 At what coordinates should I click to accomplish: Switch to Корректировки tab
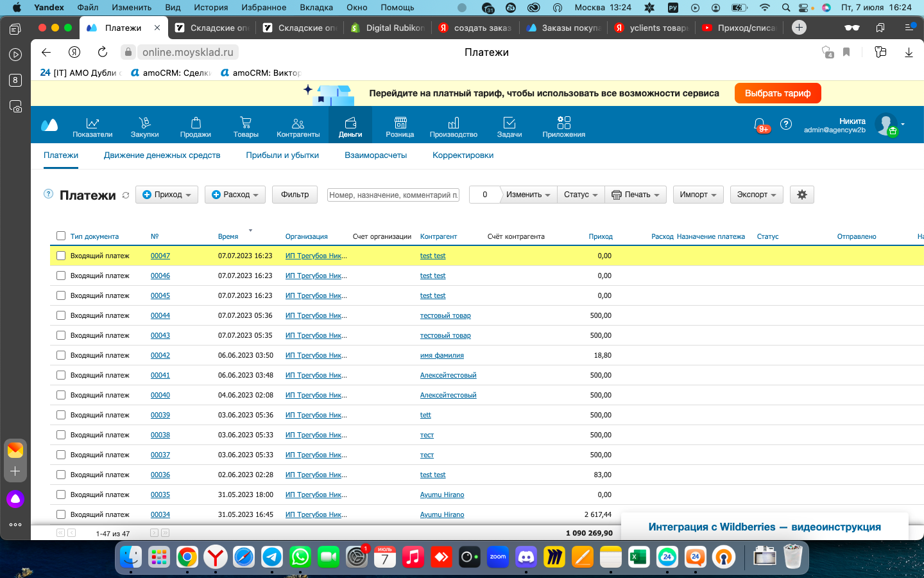463,155
